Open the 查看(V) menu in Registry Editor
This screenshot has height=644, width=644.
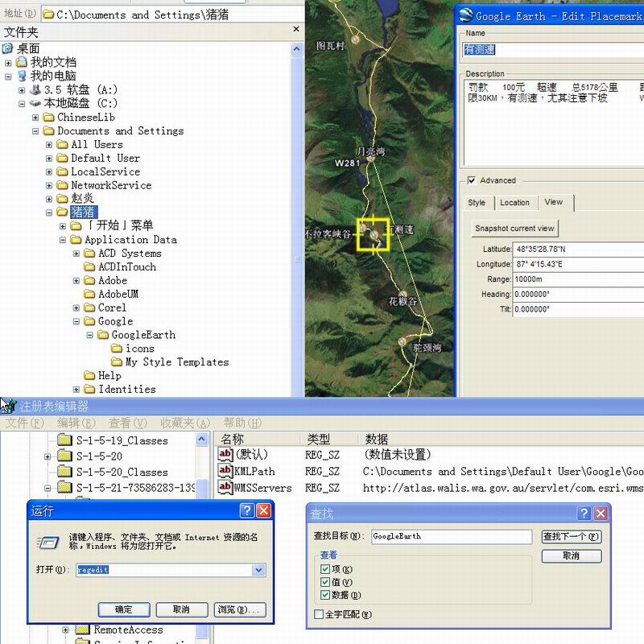click(x=128, y=423)
